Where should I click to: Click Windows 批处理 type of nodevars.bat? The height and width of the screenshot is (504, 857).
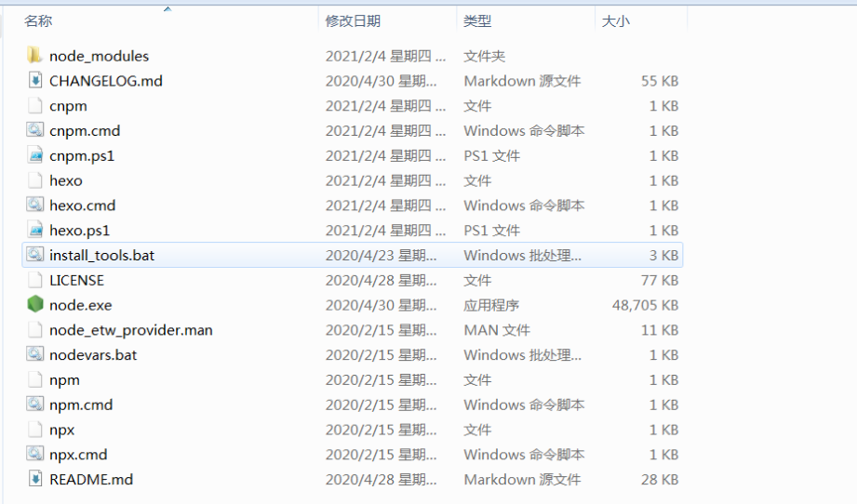pos(523,355)
